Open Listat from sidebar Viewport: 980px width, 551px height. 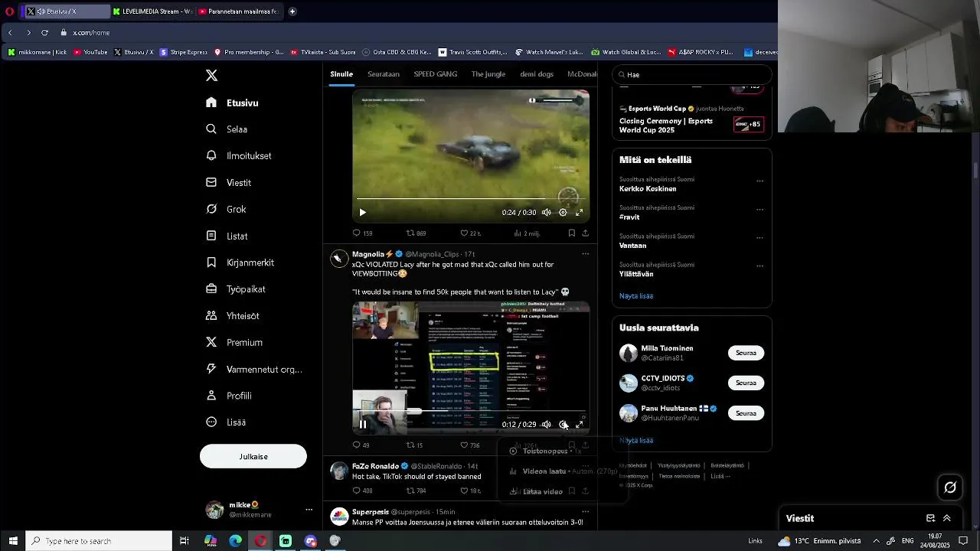227,236
